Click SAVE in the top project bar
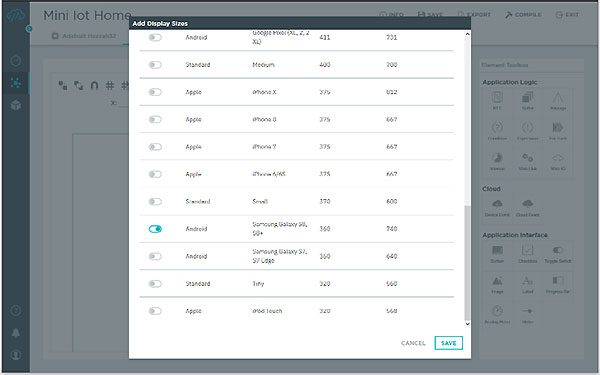 (x=430, y=15)
